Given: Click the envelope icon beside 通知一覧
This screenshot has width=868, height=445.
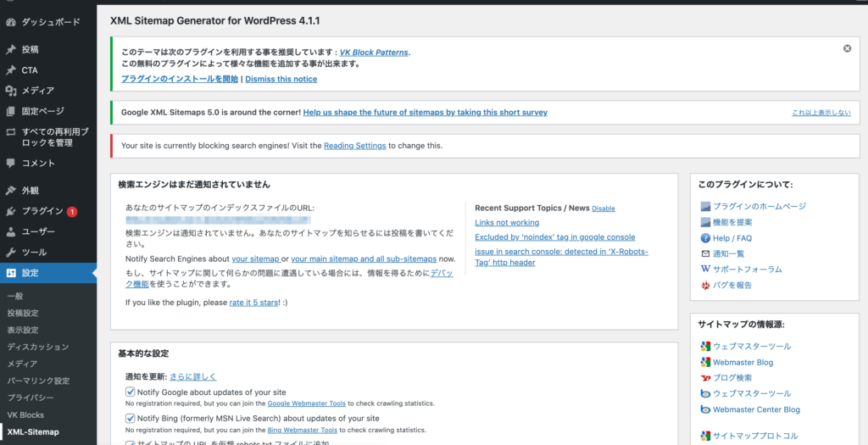Looking at the screenshot, I should tap(705, 253).
